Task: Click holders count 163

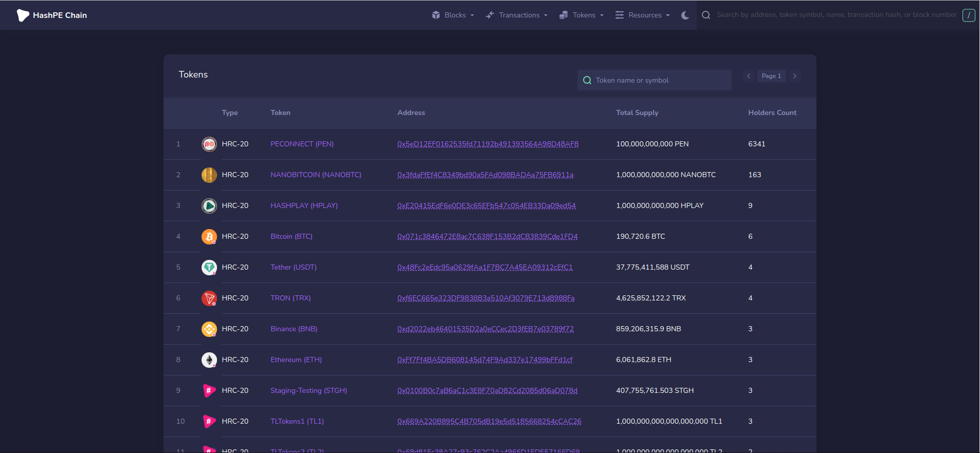Action: (754, 175)
